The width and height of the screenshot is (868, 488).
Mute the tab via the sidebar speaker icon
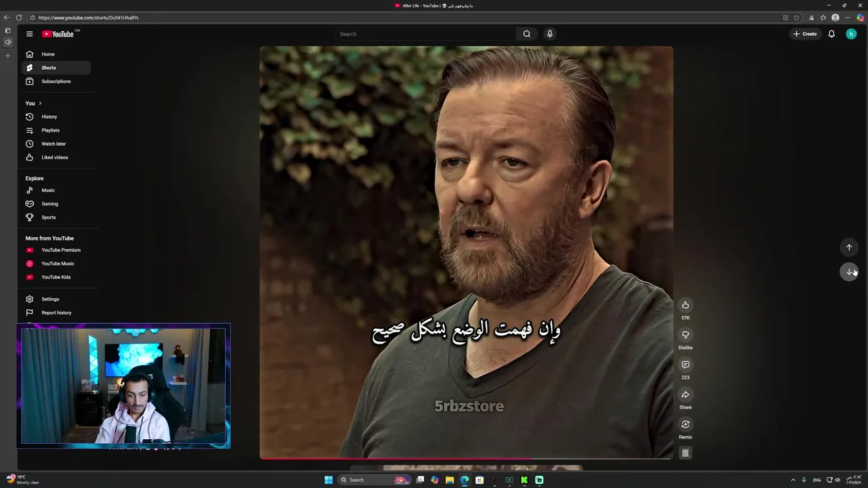point(7,42)
